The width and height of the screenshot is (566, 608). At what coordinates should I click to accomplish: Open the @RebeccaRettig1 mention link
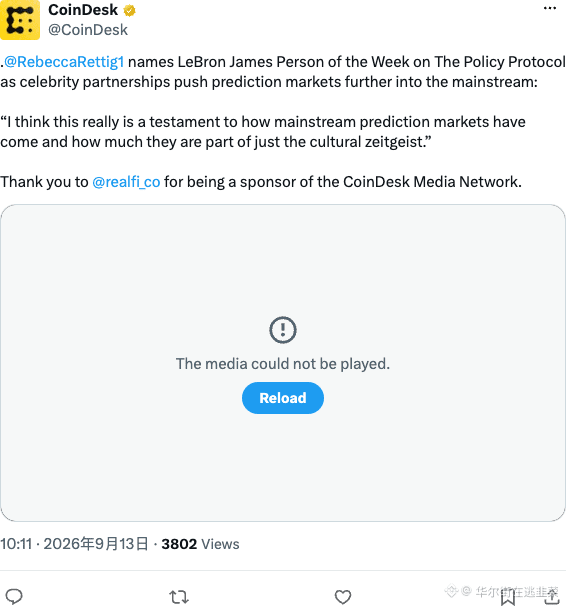pyautogui.click(x=64, y=62)
